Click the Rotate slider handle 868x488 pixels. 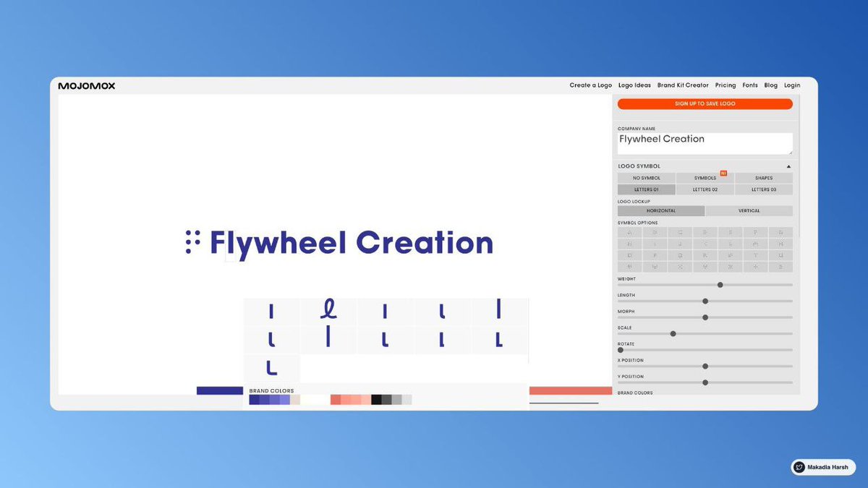[621, 350]
